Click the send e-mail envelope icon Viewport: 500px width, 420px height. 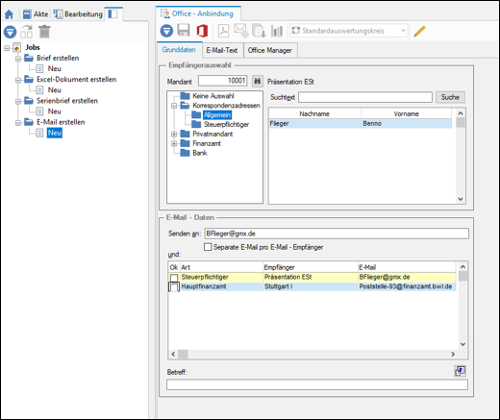tap(241, 30)
